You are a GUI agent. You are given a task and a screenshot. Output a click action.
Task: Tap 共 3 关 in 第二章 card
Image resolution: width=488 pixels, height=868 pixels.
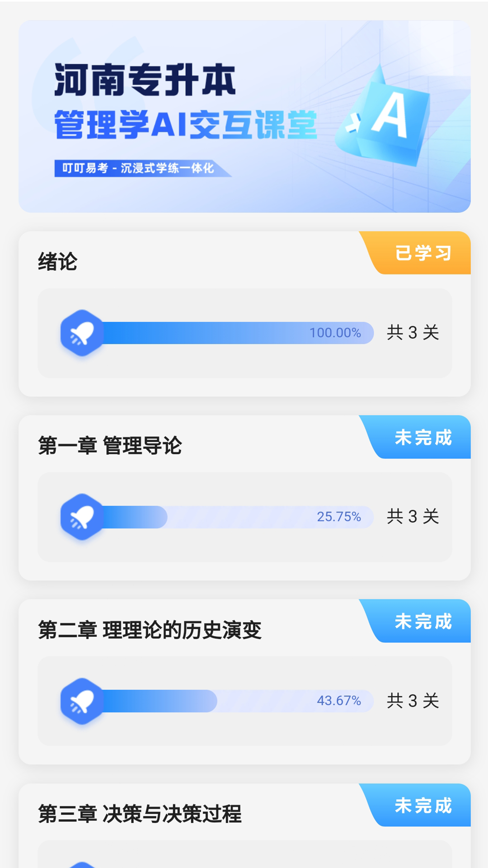click(x=413, y=701)
